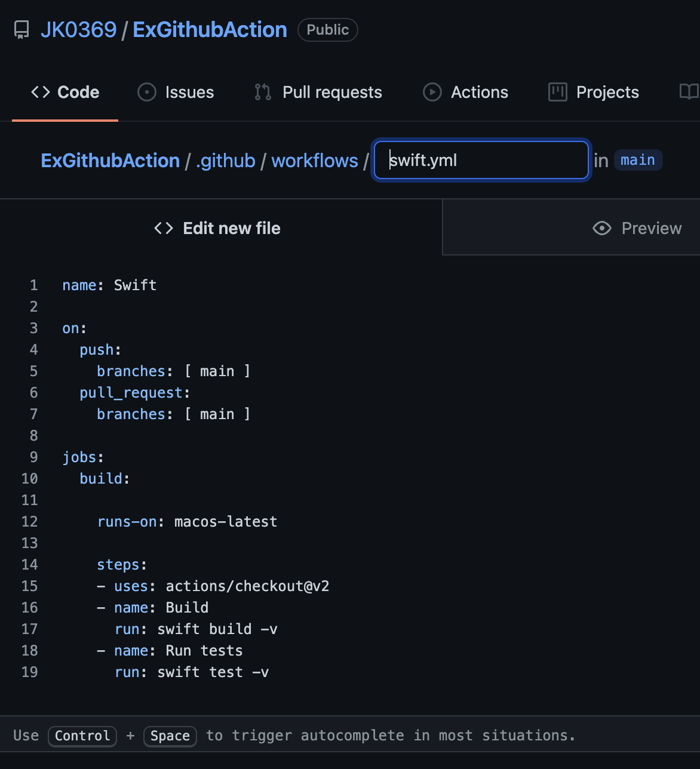Click '- name: Run tests' line
This screenshot has height=769, width=700.
(170, 651)
